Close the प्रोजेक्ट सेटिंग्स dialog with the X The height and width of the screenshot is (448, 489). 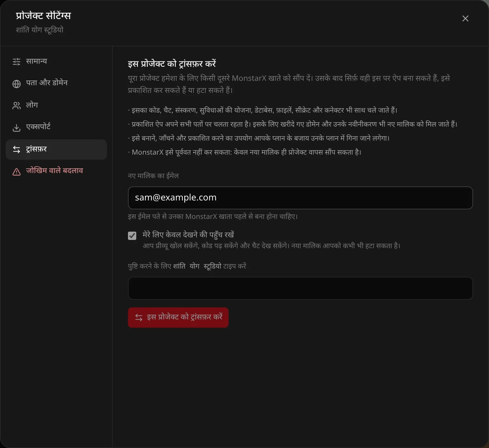(465, 18)
